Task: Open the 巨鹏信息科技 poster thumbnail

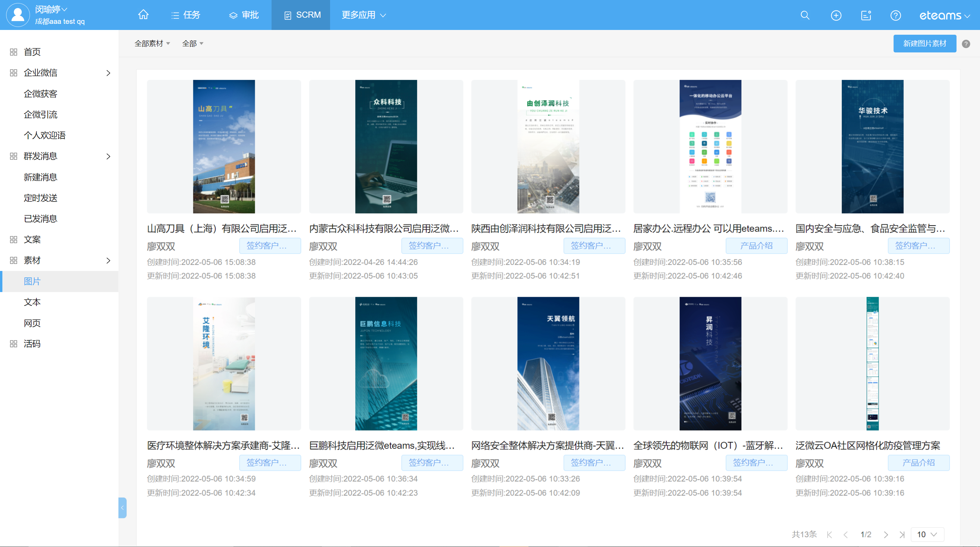Action: (x=386, y=364)
